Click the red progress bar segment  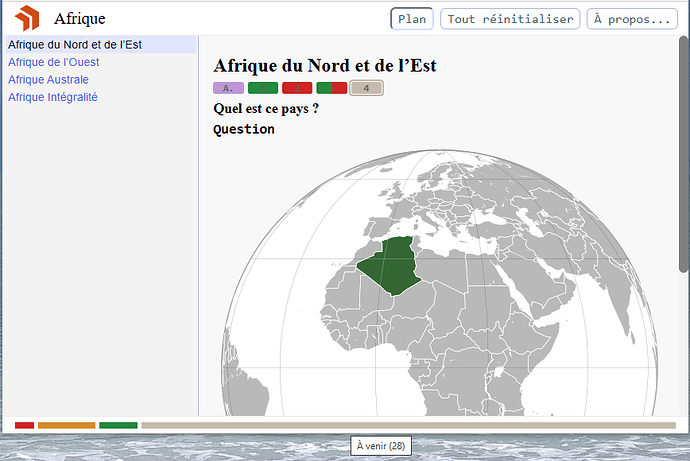click(x=24, y=425)
